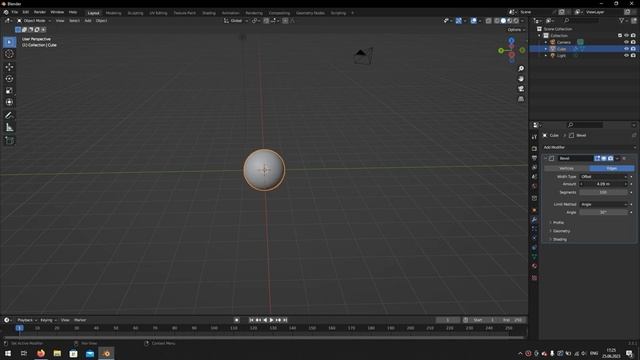
Task: Open the File menu
Action: tap(15, 12)
